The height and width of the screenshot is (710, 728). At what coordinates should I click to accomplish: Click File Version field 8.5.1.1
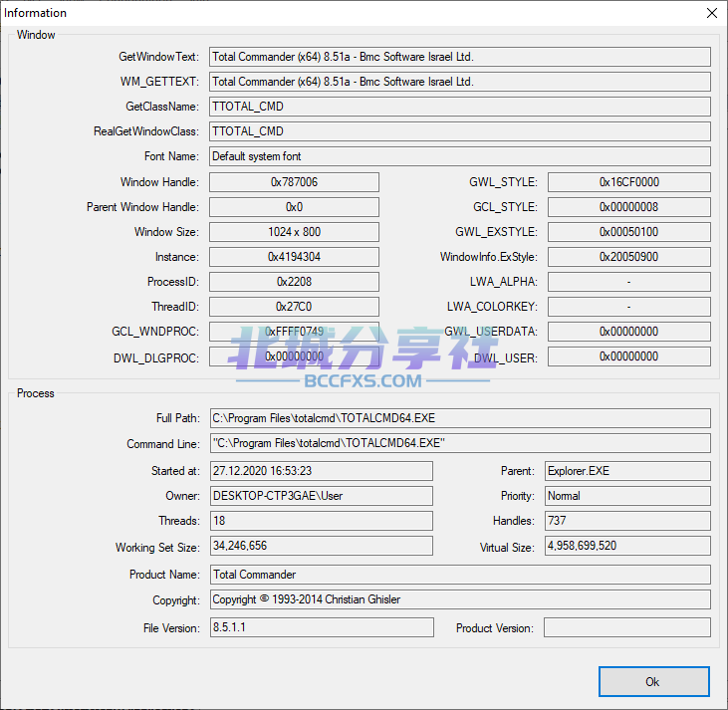[x=322, y=627]
